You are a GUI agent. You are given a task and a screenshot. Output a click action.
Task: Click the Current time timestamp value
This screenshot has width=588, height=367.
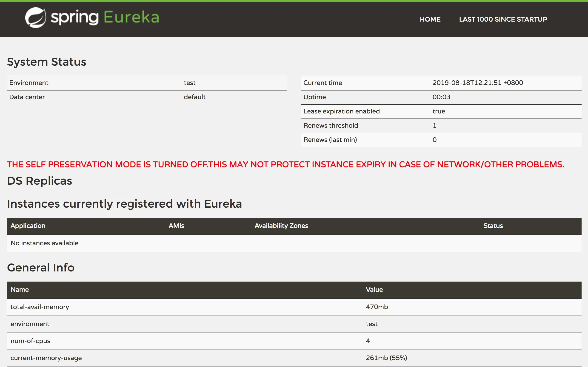[x=477, y=83]
